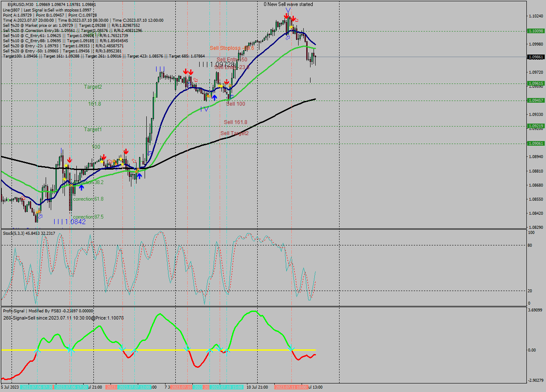Click the '0 New Sell wave started' label
546x392 pixels.
click(289, 4)
